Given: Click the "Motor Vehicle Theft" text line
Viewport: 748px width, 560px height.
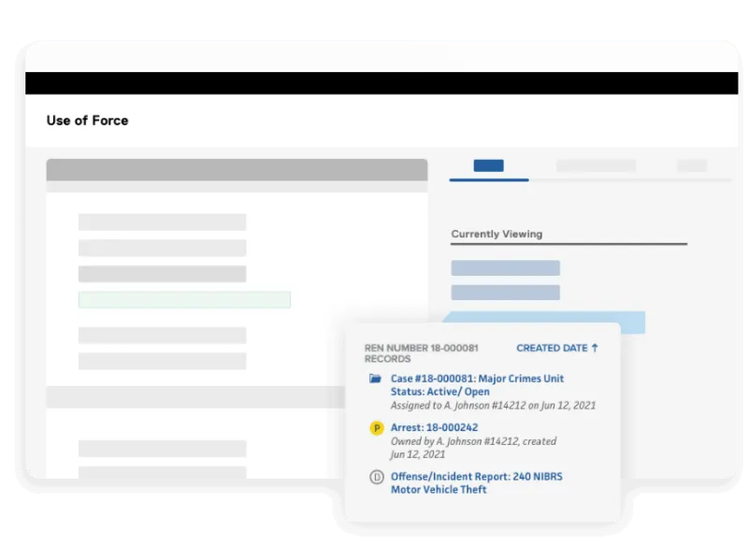Looking at the screenshot, I should (439, 490).
